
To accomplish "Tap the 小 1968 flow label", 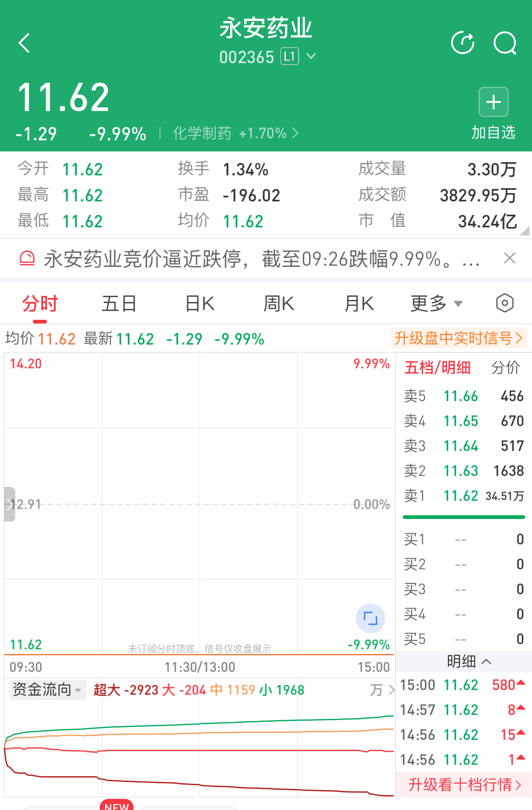I will pos(282,690).
